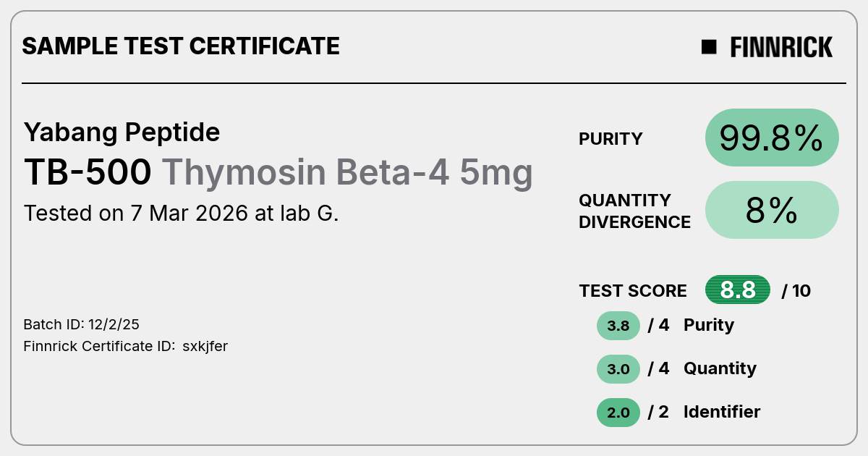The height and width of the screenshot is (456, 868).
Task: Click the tested on 7 Mar 2026 line
Action: click(181, 214)
